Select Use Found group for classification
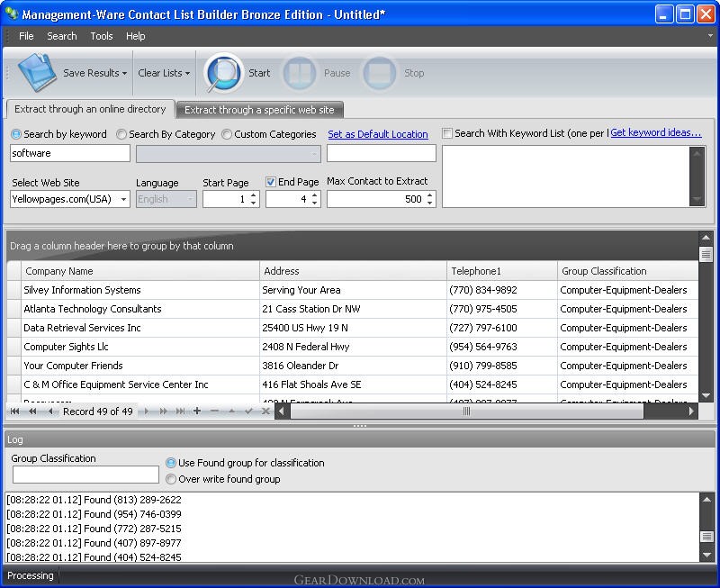The image size is (720, 588). 171,463
